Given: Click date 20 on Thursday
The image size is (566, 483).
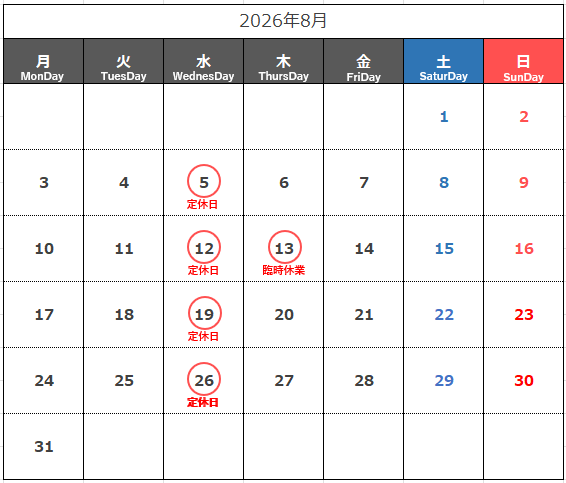Looking at the screenshot, I should click(284, 315).
